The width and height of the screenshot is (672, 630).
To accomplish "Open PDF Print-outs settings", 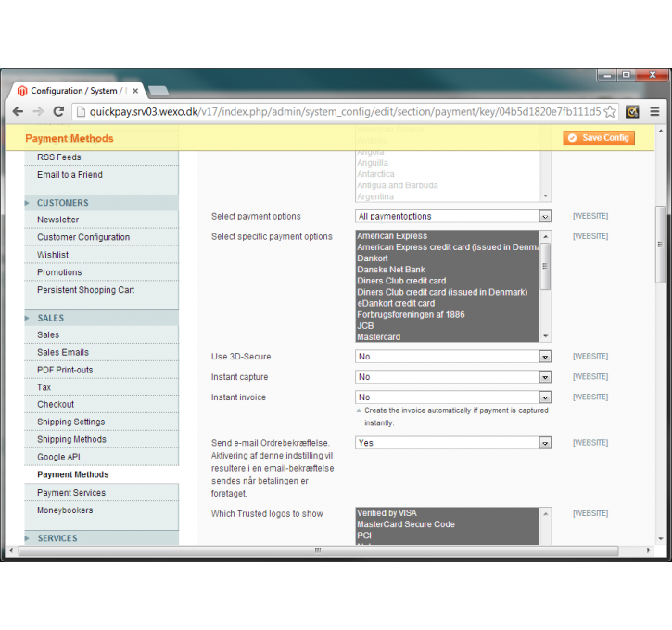I will click(x=65, y=370).
